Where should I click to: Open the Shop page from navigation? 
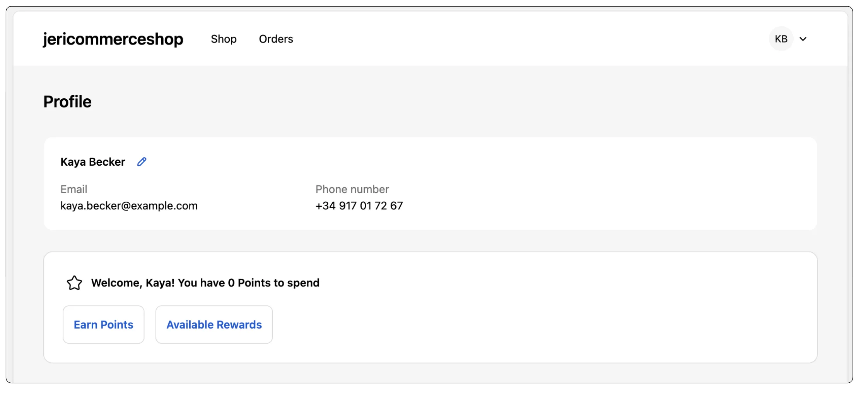click(224, 39)
